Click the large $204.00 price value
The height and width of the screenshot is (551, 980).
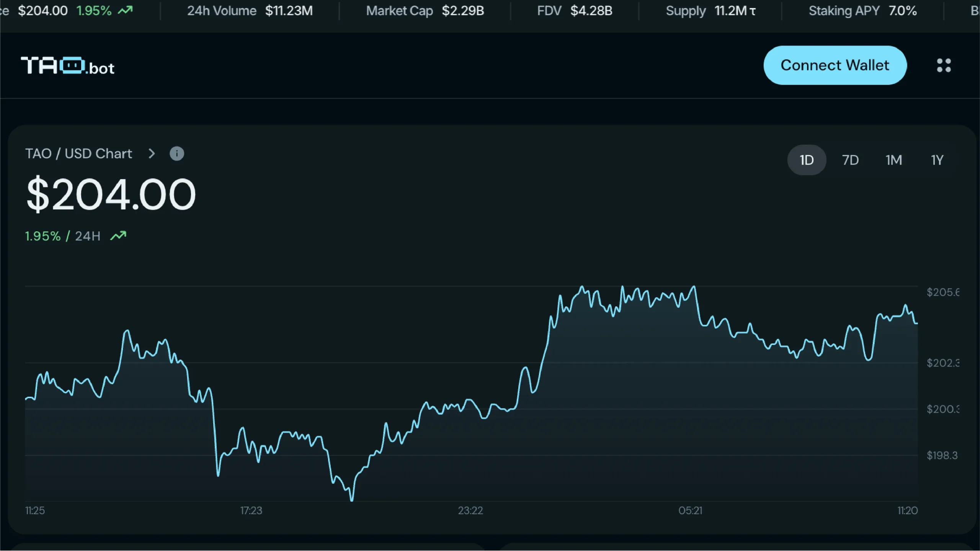point(111,195)
